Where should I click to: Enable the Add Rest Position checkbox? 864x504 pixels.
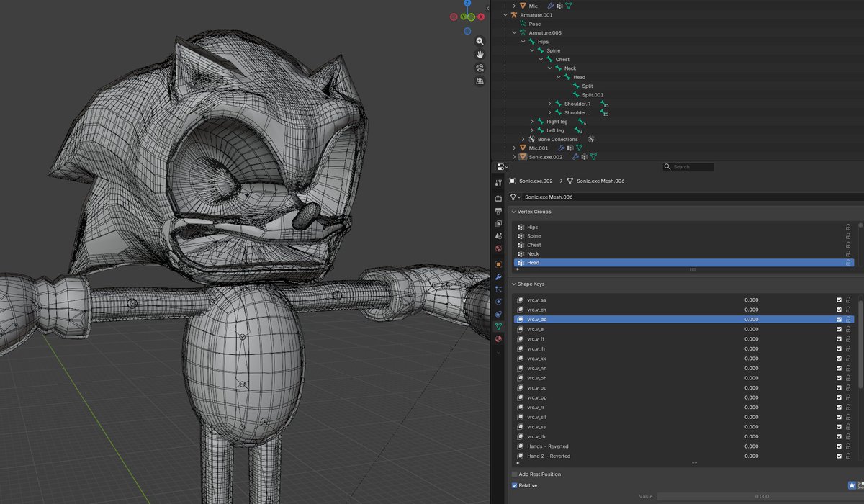coord(514,474)
